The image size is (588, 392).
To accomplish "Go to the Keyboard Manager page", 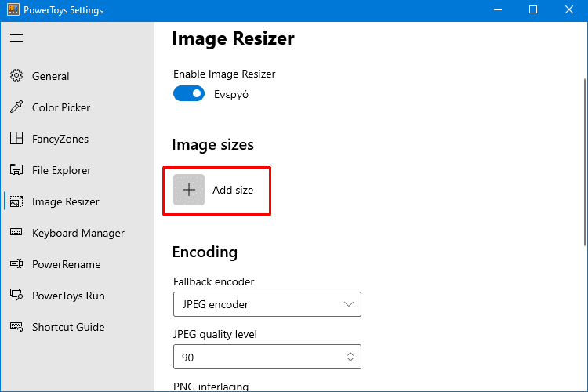I will [x=78, y=233].
